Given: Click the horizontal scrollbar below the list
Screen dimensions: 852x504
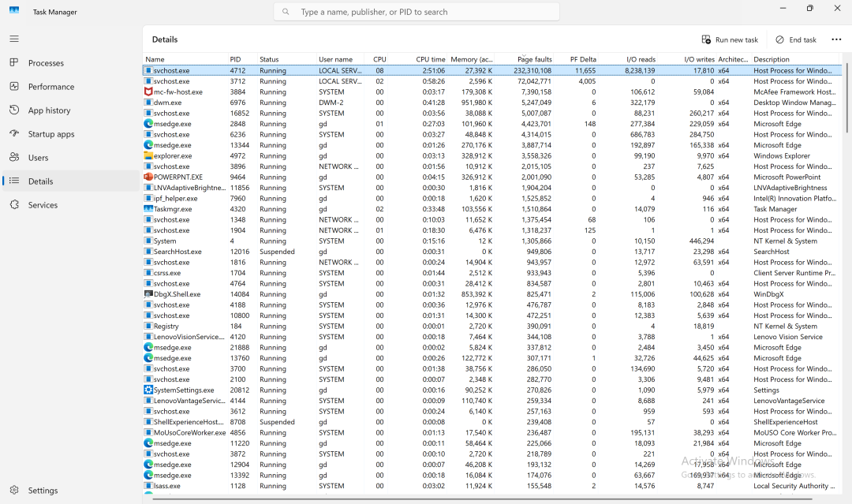Looking at the screenshot, I should tap(483, 498).
